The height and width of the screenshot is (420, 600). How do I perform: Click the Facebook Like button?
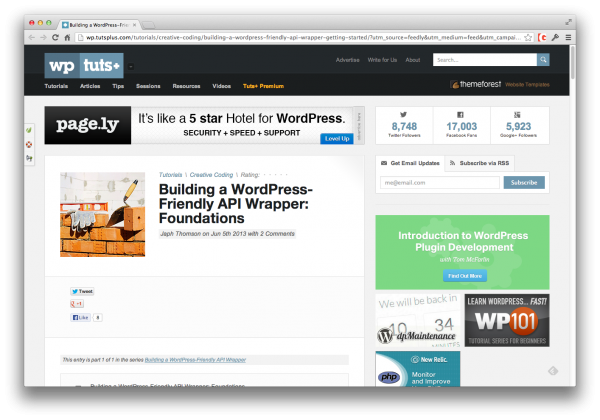point(80,317)
